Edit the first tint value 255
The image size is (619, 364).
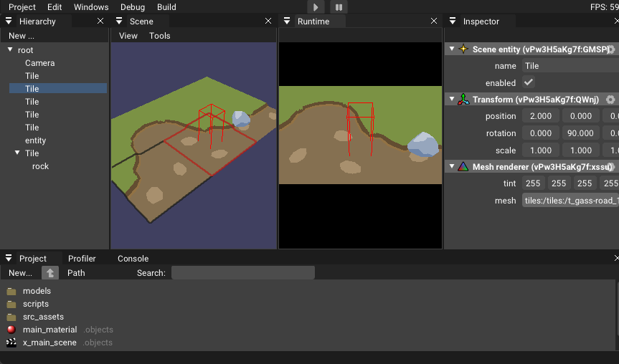[534, 183]
